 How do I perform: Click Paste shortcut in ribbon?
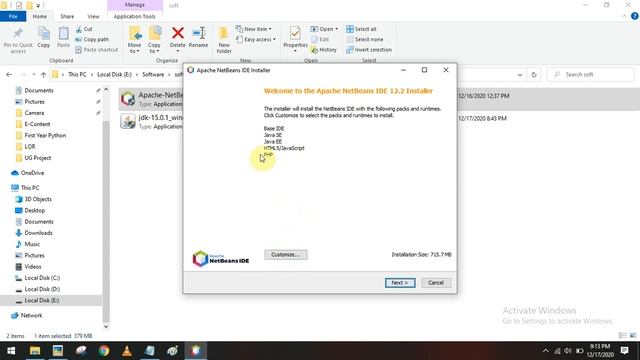[97, 50]
